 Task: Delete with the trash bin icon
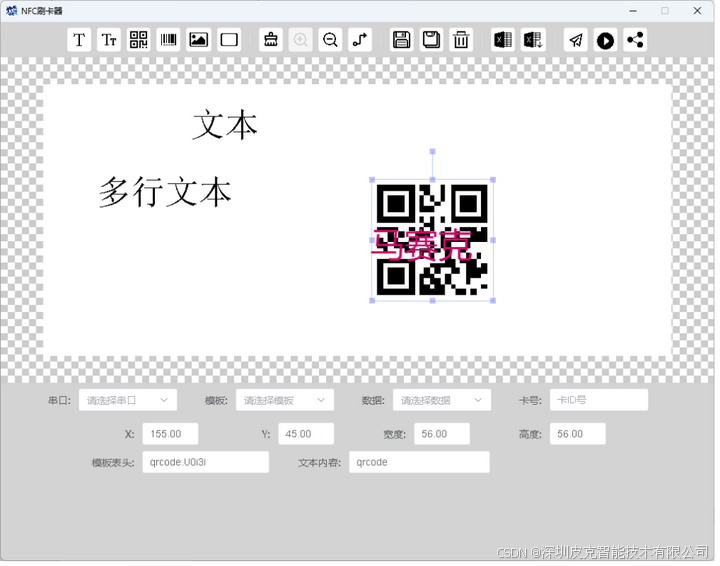pos(461,40)
